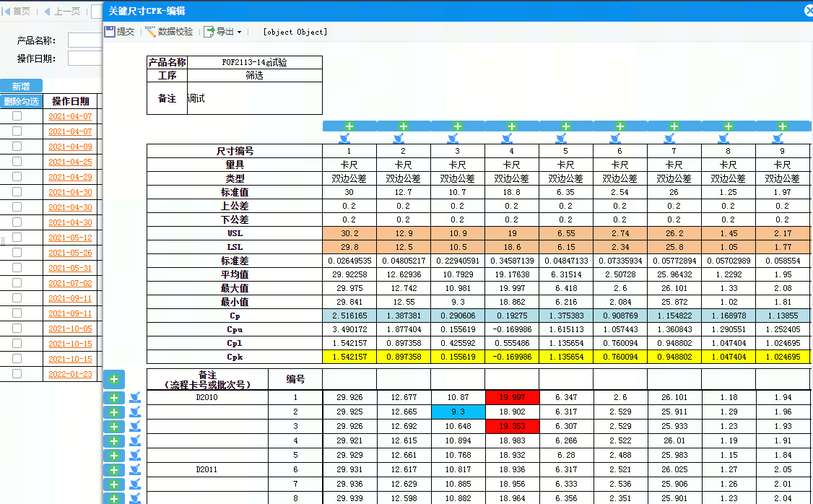Add a row using plus beside D2010
The width and height of the screenshot is (813, 504).
click(x=114, y=398)
